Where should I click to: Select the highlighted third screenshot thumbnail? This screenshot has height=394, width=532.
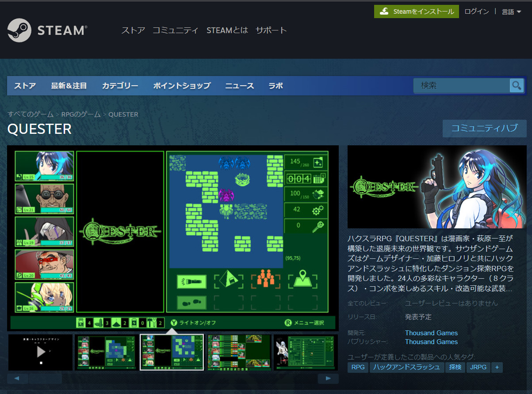pyautogui.click(x=172, y=352)
